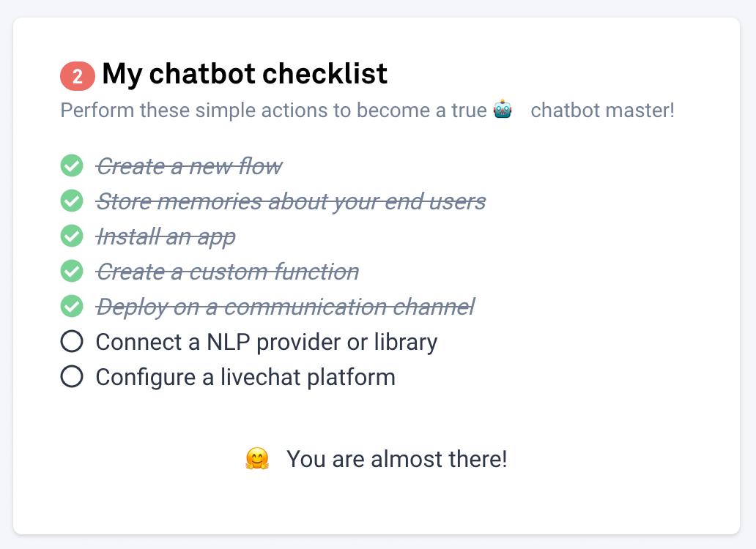Click the Perform these simple actions subtitle text
The image size is (756, 549).
273,111
